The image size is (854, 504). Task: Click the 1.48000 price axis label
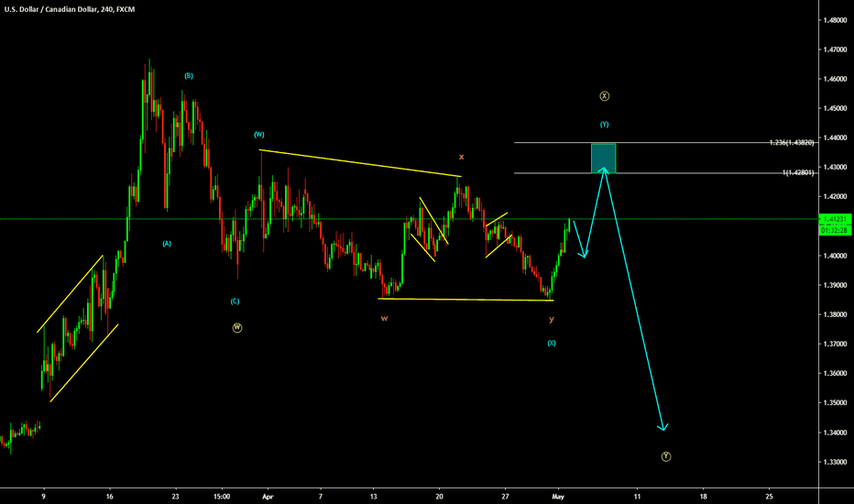836,20
